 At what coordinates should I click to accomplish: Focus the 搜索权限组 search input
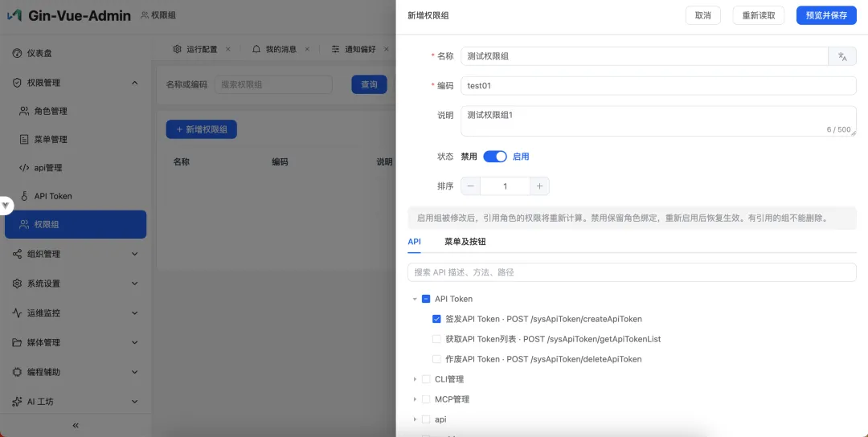tap(273, 84)
